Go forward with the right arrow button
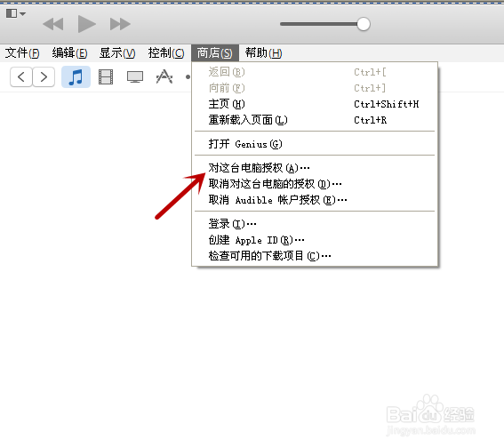 click(44, 76)
